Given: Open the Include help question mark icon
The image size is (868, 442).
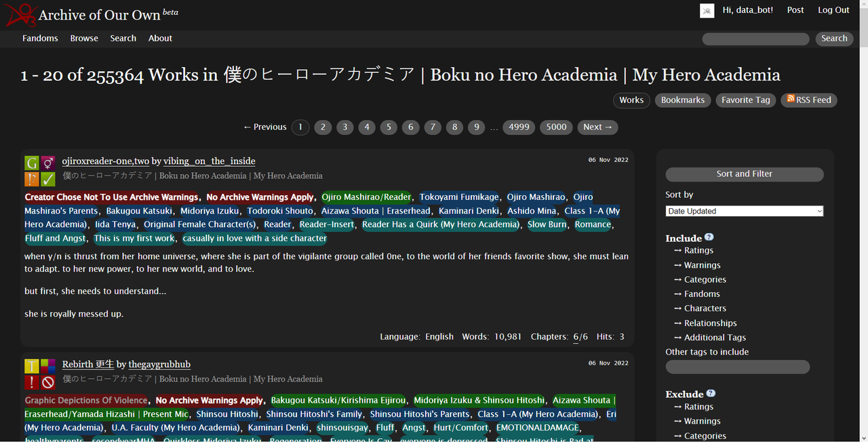Looking at the screenshot, I should pyautogui.click(x=709, y=237).
